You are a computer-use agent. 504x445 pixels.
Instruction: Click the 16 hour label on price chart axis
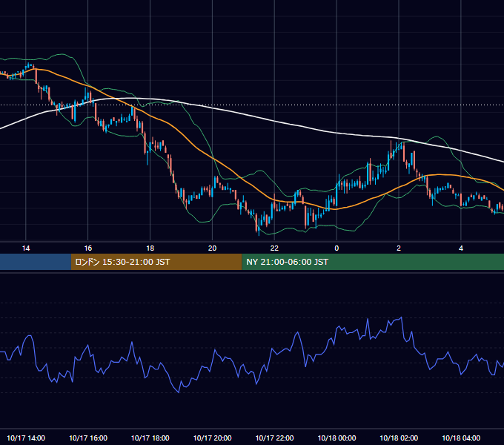pyautogui.click(x=87, y=248)
